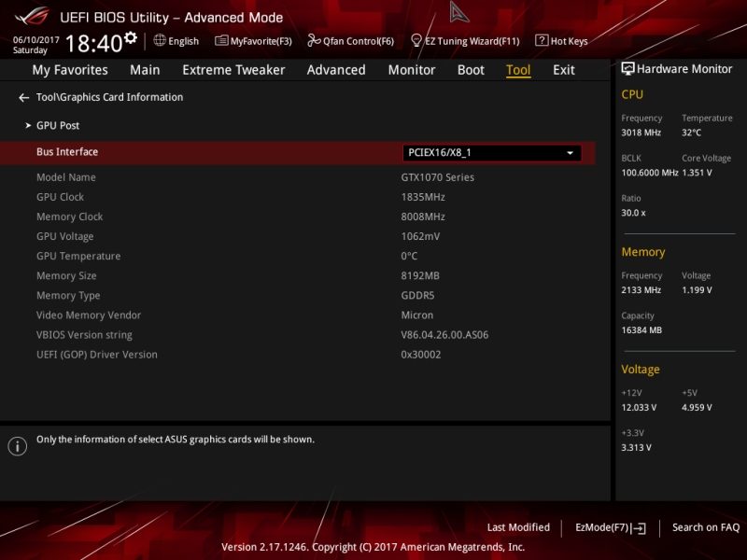This screenshot has height=560, width=747.
Task: Click the 1062mV value
Action: point(420,236)
